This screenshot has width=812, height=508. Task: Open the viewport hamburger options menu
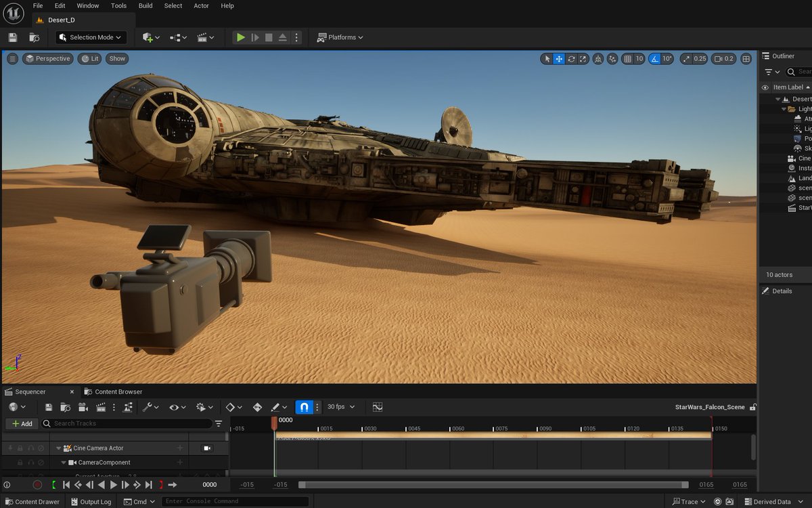click(12, 59)
